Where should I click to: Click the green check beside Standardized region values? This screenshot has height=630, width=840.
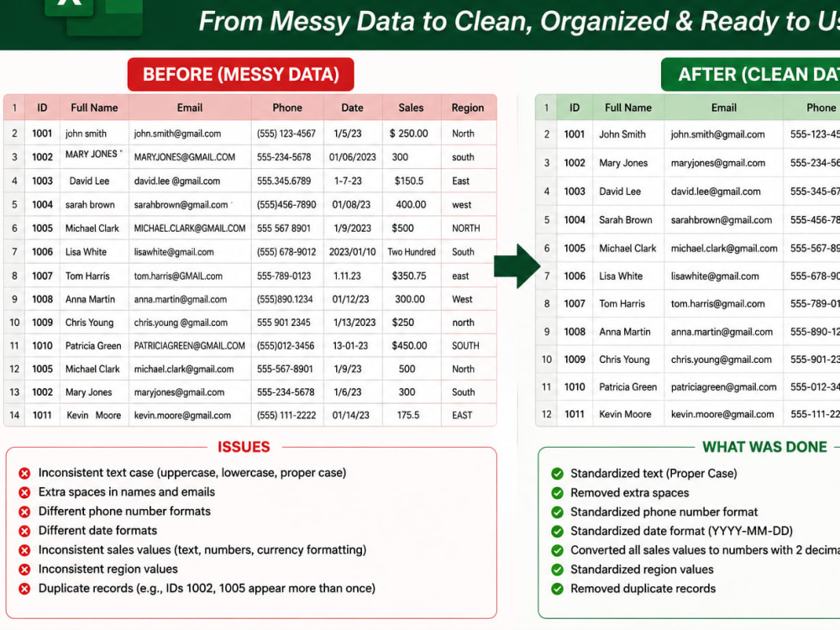tap(557, 570)
